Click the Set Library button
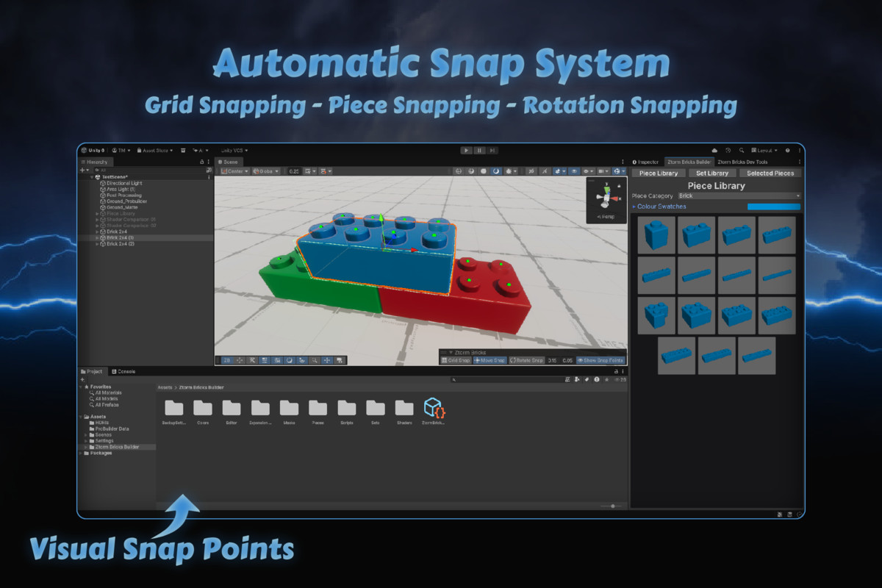882x588 pixels. click(712, 173)
